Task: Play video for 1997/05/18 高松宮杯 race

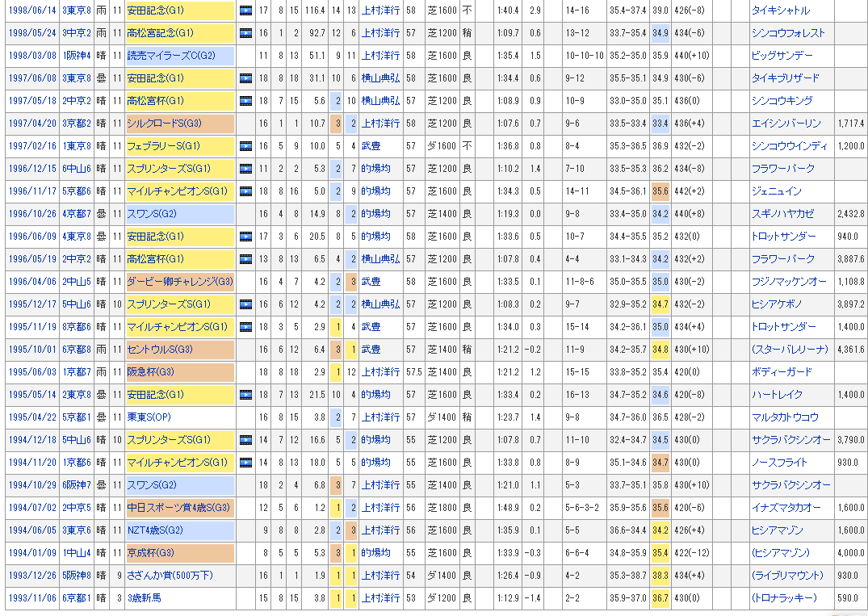Action: click(x=246, y=101)
